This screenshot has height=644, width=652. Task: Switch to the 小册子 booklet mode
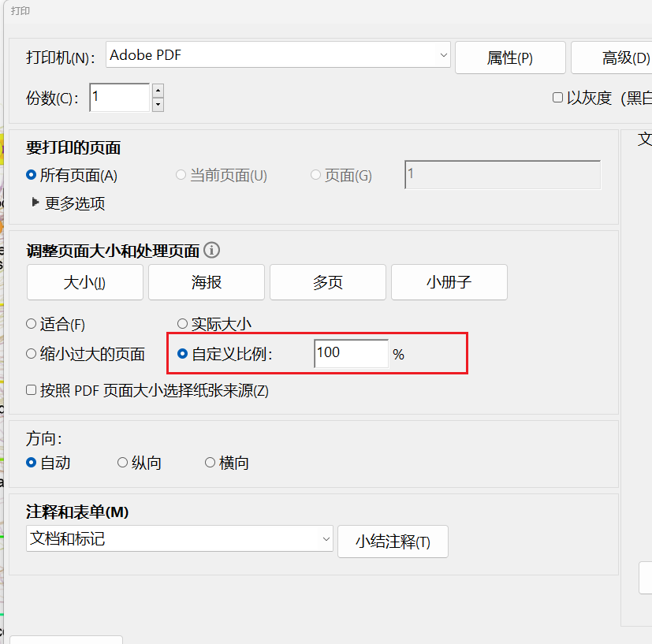[449, 282]
